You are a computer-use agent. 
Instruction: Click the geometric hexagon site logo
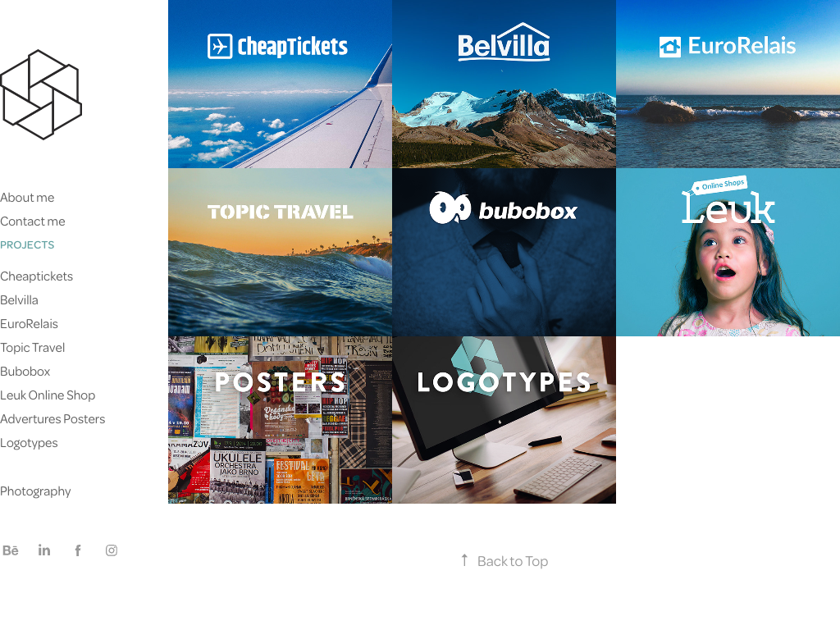pos(41,95)
